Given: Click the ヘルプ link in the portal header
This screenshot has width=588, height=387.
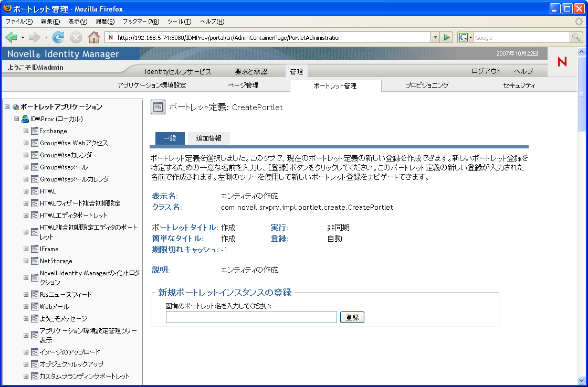Looking at the screenshot, I should pos(523,71).
